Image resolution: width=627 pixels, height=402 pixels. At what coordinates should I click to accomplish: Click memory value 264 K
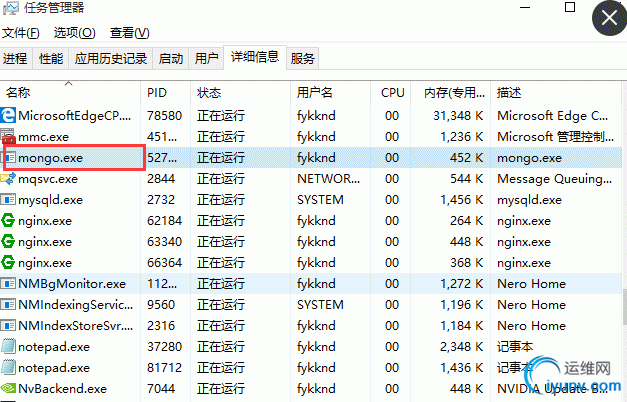point(466,220)
